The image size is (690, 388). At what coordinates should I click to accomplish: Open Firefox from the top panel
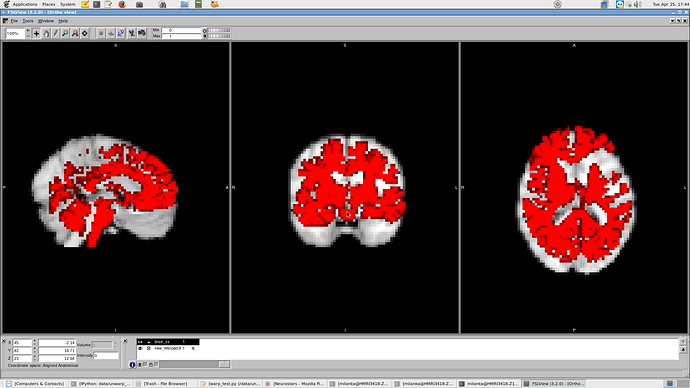click(122, 4)
